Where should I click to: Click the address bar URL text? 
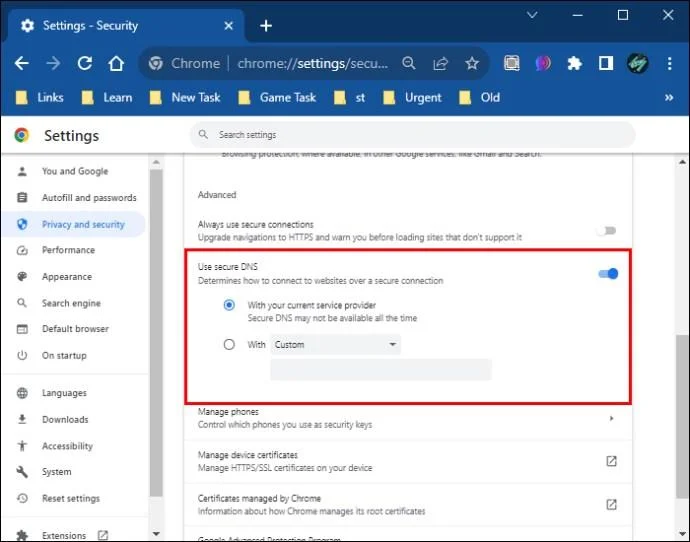pyautogui.click(x=313, y=63)
